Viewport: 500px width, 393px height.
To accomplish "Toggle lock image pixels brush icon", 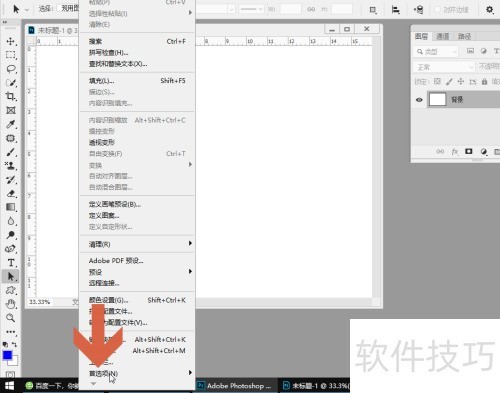I will click(449, 81).
